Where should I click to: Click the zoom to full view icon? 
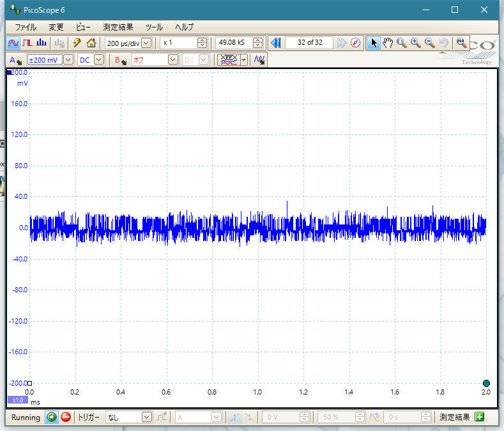[462, 43]
